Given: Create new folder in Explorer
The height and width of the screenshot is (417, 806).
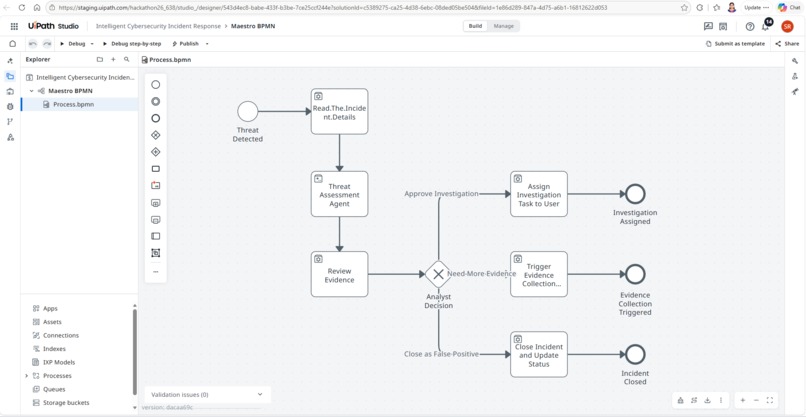Looking at the screenshot, I should tap(100, 60).
